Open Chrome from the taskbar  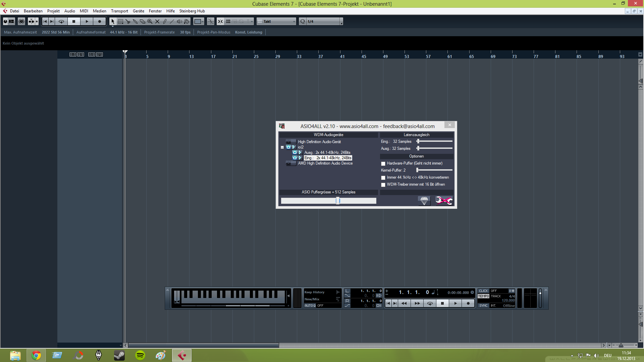tap(36, 355)
